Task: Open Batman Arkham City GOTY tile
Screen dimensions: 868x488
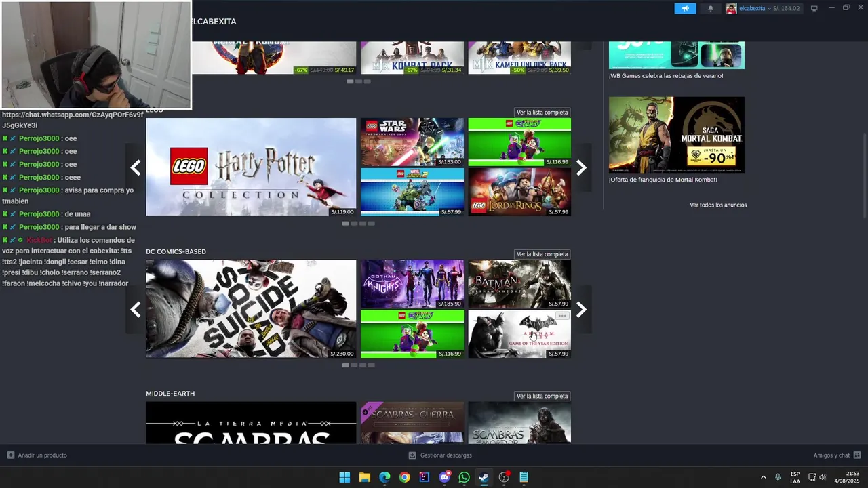Action: coord(519,334)
